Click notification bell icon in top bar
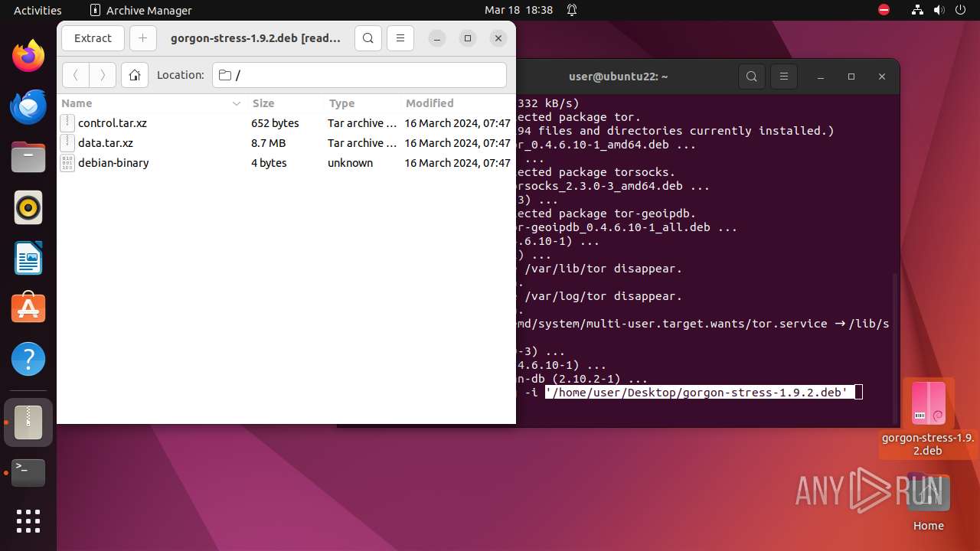The width and height of the screenshot is (980, 551). pos(572,11)
